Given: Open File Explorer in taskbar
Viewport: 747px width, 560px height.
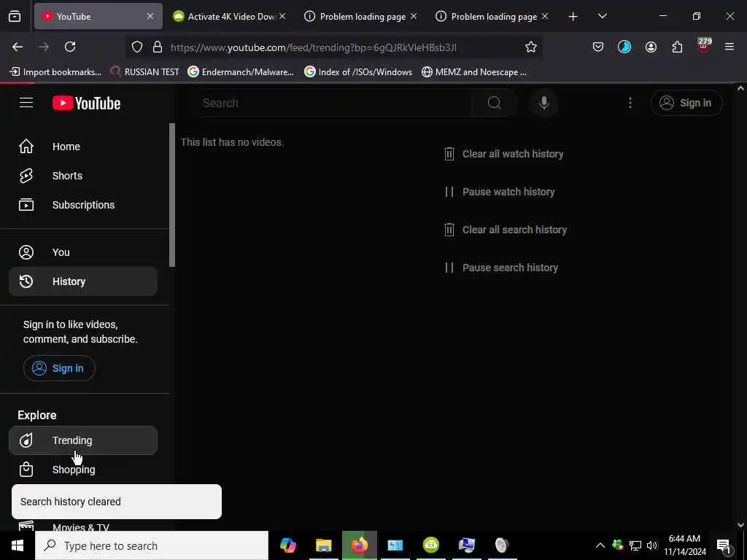Looking at the screenshot, I should pyautogui.click(x=323, y=545).
